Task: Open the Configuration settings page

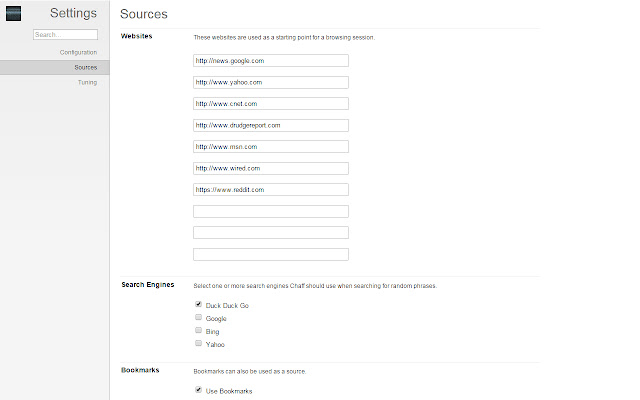Action: [x=78, y=51]
